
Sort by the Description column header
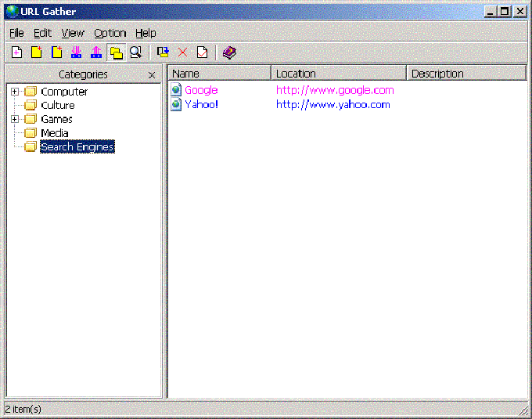coord(466,74)
